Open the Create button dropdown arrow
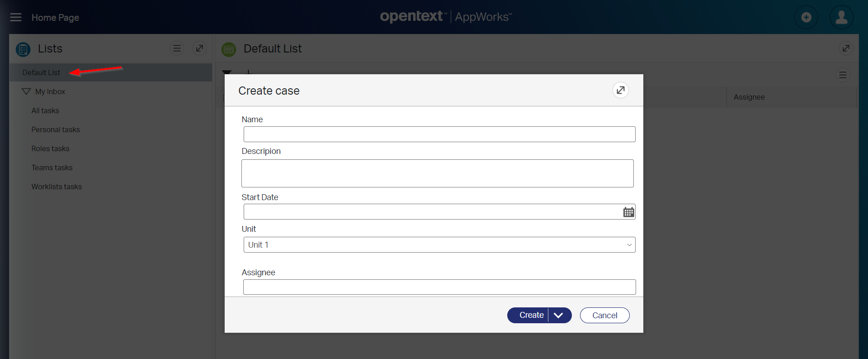 pyautogui.click(x=559, y=316)
